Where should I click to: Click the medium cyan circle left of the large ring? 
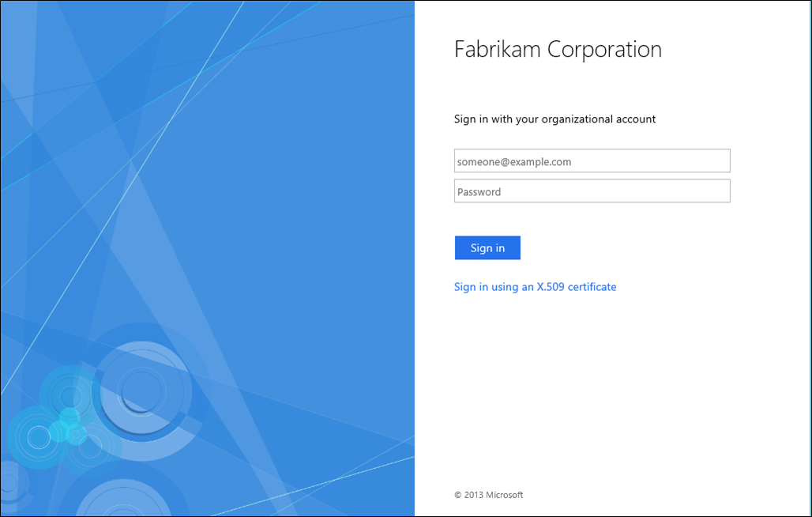[70, 396]
